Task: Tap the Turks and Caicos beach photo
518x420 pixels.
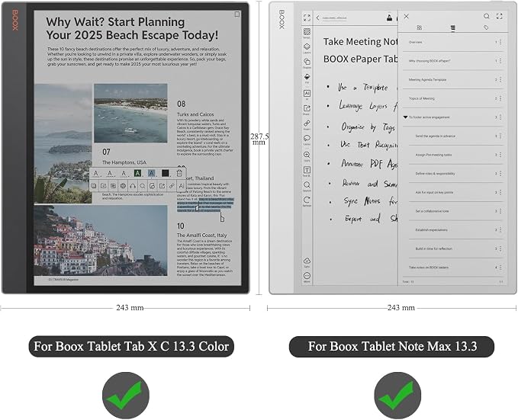Action: point(130,114)
